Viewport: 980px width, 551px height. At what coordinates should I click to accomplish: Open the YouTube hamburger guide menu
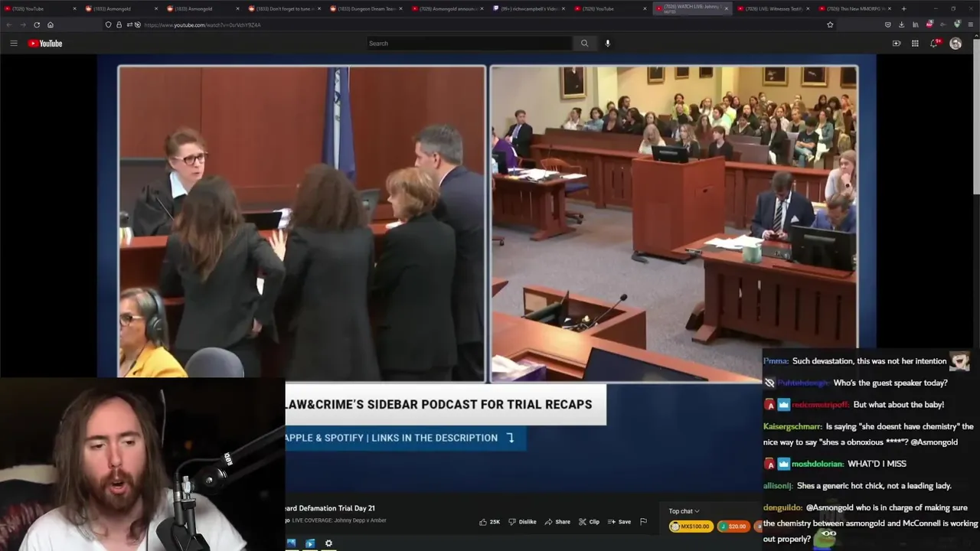pos(14,44)
